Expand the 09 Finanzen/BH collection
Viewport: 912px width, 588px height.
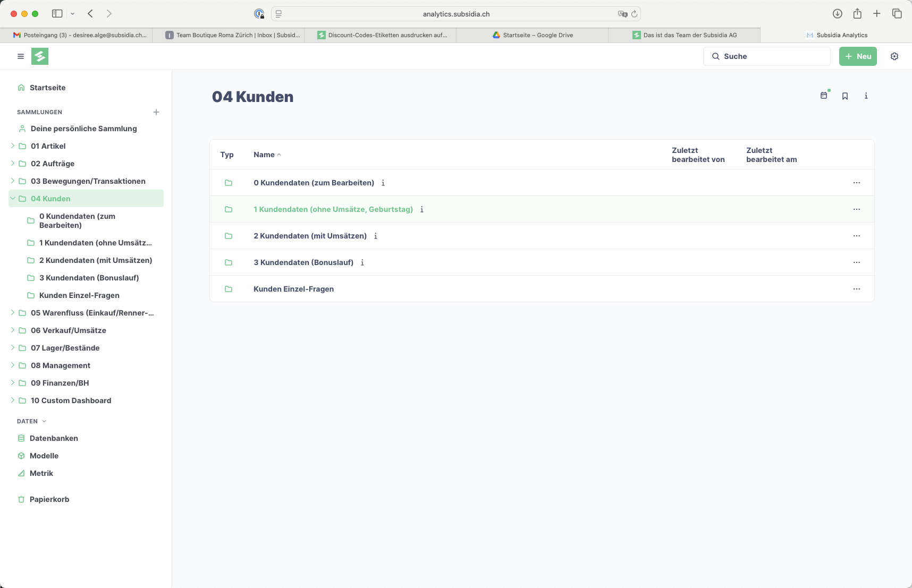13,382
